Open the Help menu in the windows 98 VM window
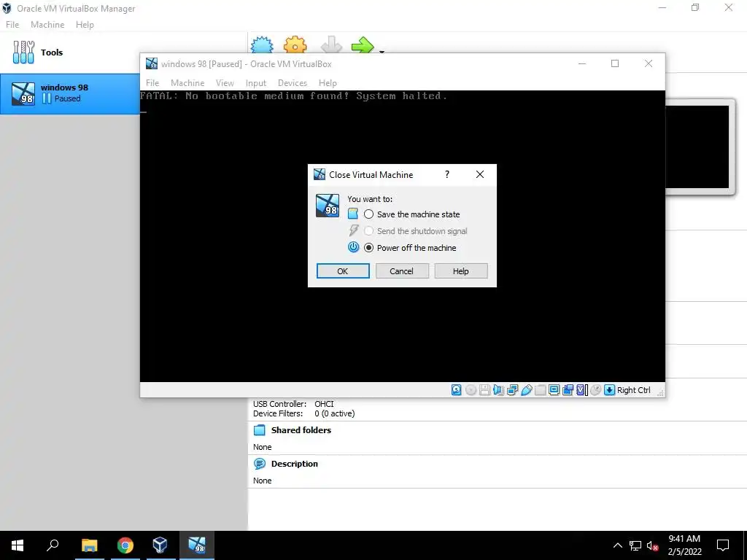Image resolution: width=747 pixels, height=560 pixels. 328,83
